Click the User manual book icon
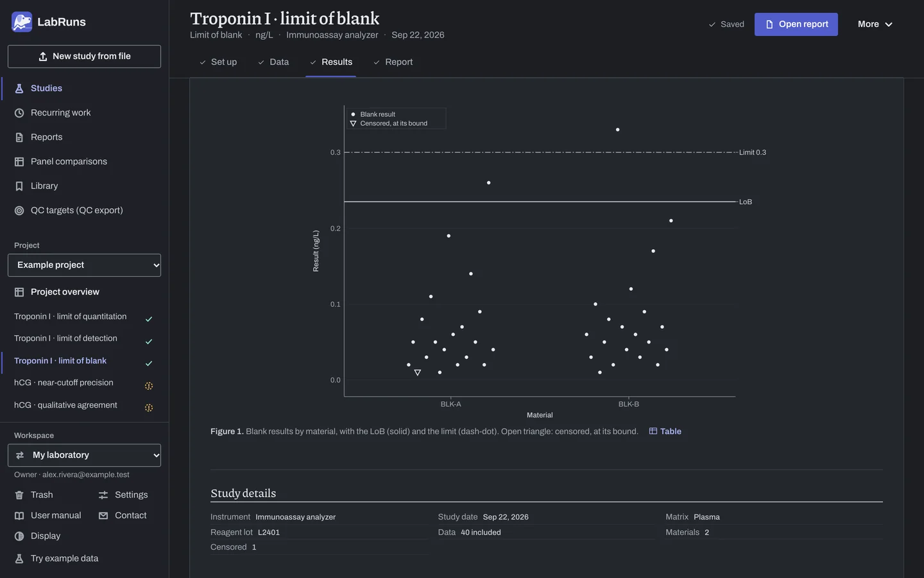The height and width of the screenshot is (578, 924). (19, 516)
